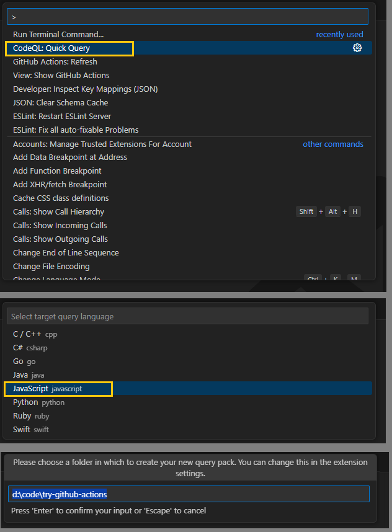Click the gear icon beside CodeQL: Quick Query
The height and width of the screenshot is (532, 392).
point(357,48)
